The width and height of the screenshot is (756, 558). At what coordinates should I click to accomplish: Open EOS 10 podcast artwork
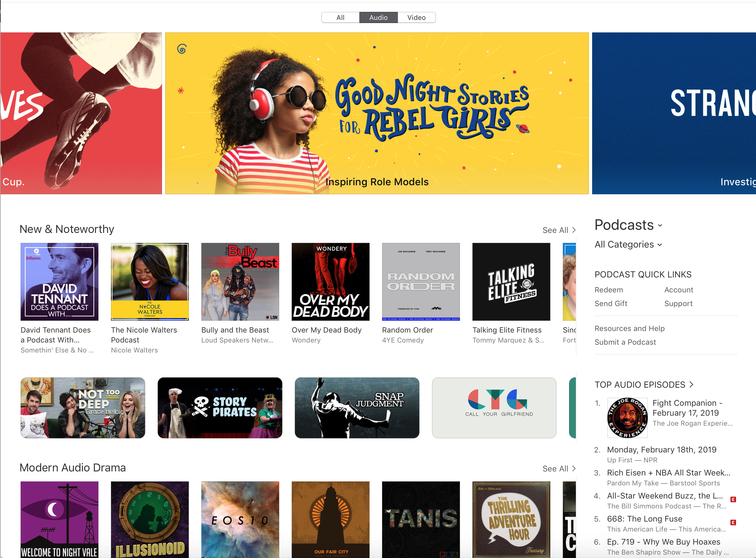coord(240,519)
